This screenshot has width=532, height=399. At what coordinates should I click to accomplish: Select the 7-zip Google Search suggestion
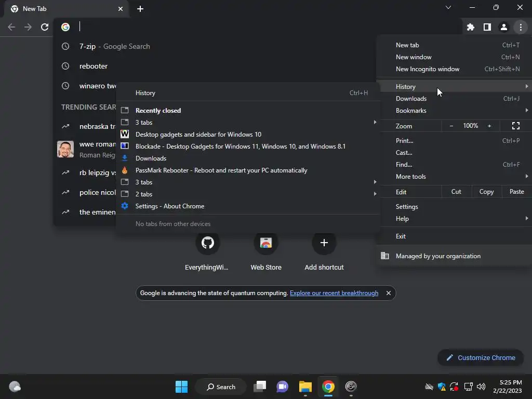[x=215, y=46]
